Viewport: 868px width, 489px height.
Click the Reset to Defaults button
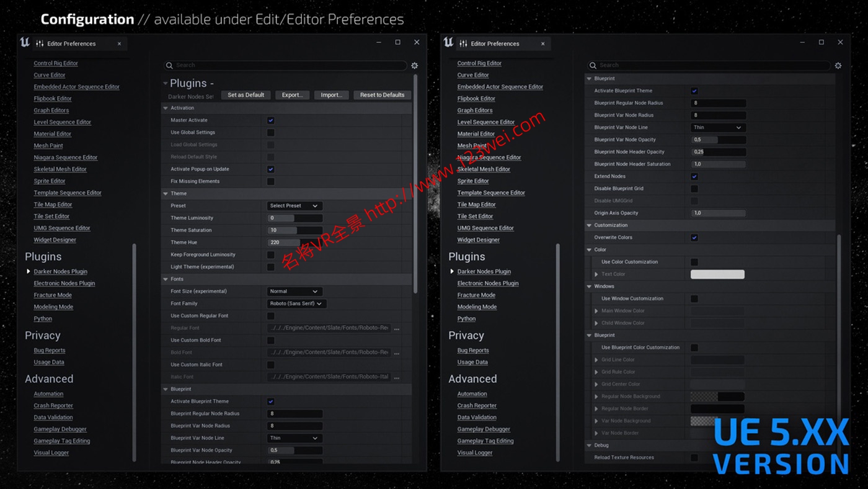(x=382, y=95)
